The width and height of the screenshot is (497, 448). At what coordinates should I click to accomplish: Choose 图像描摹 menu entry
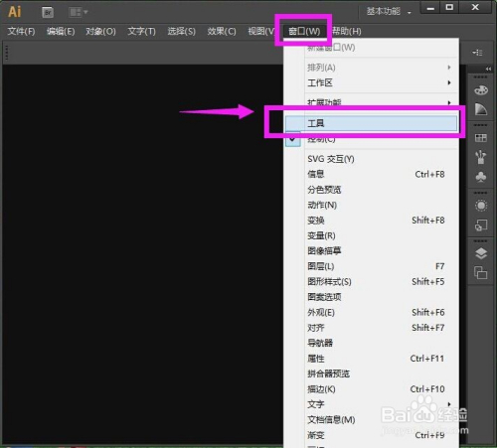tap(371, 251)
